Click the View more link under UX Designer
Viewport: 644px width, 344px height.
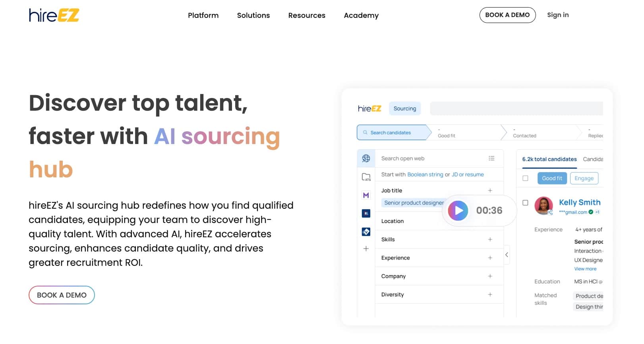point(585,269)
